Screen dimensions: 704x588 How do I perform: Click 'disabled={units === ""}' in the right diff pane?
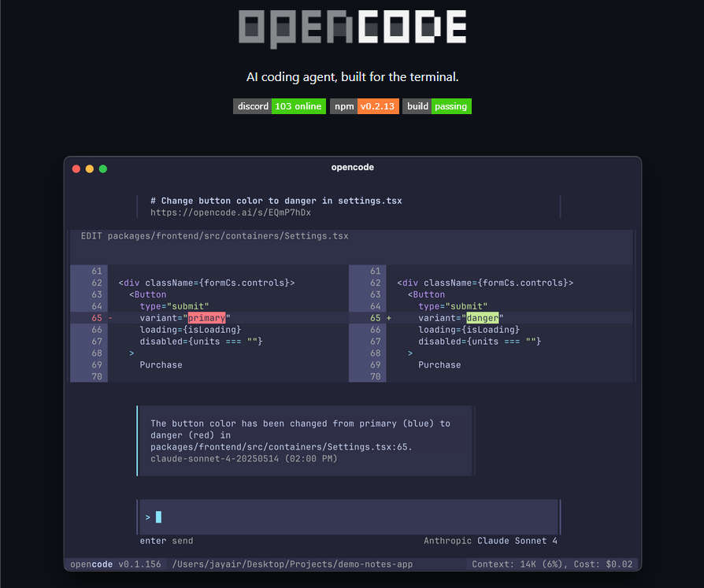click(x=480, y=341)
